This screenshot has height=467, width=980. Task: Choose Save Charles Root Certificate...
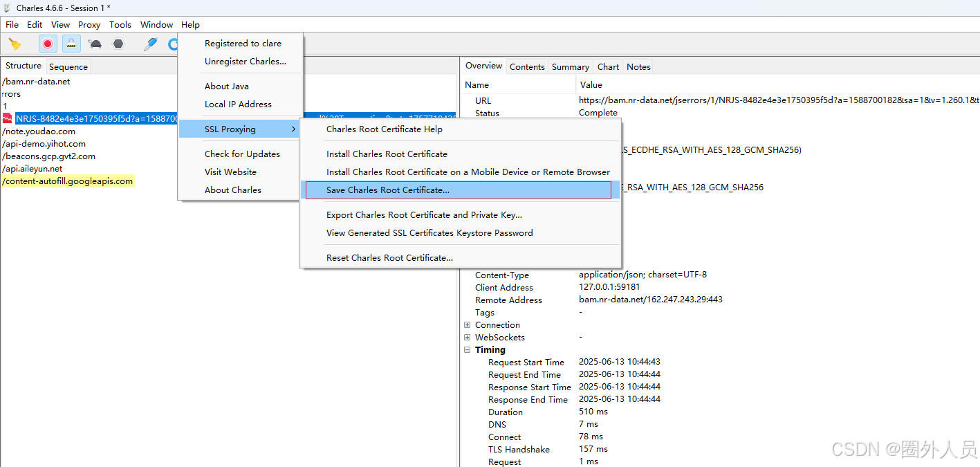click(461, 190)
